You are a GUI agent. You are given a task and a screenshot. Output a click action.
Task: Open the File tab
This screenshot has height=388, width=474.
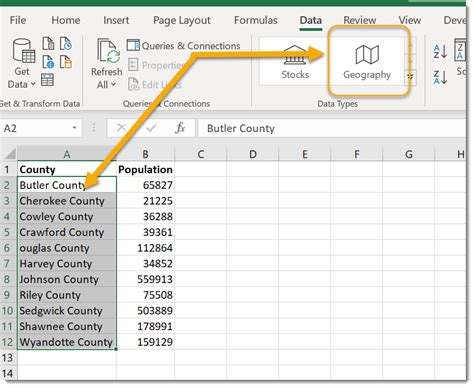pyautogui.click(x=18, y=20)
